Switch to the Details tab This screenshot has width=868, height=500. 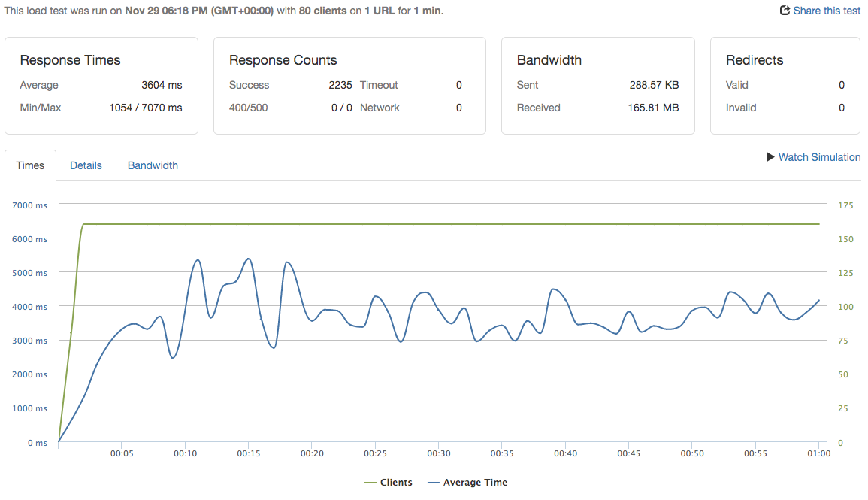point(85,165)
